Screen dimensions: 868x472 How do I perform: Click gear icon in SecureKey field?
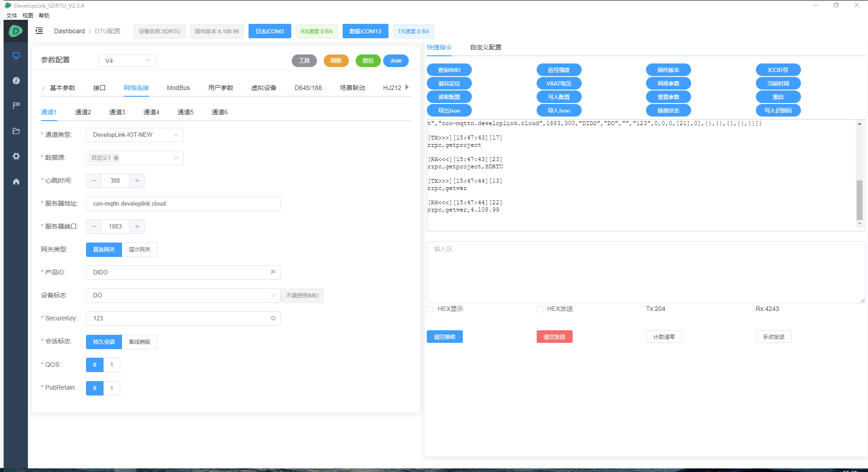point(273,318)
